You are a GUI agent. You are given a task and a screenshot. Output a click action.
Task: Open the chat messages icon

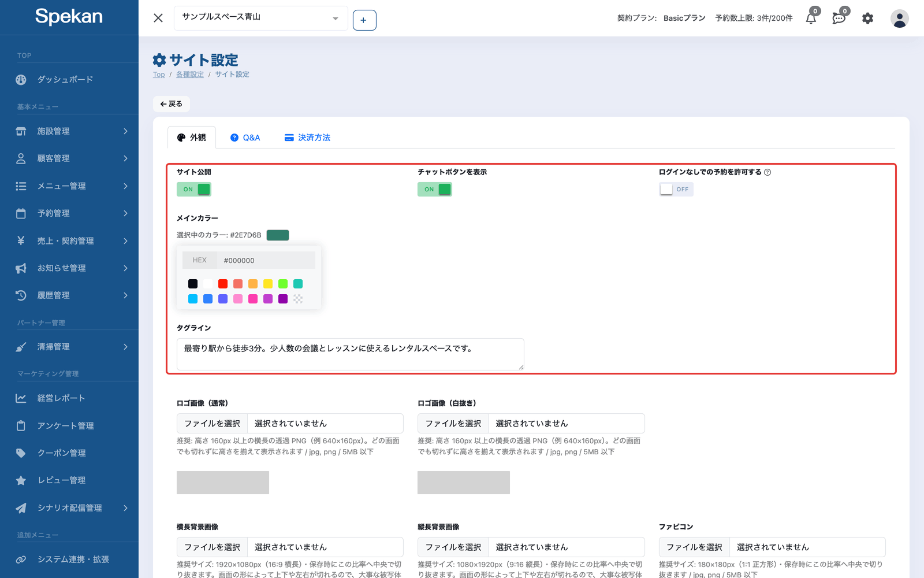(839, 18)
